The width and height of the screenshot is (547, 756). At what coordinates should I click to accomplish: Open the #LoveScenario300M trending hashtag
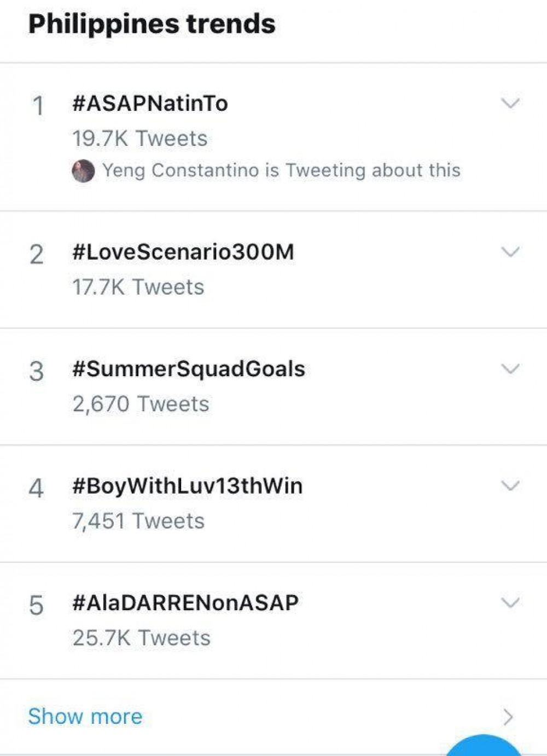pyautogui.click(x=183, y=252)
